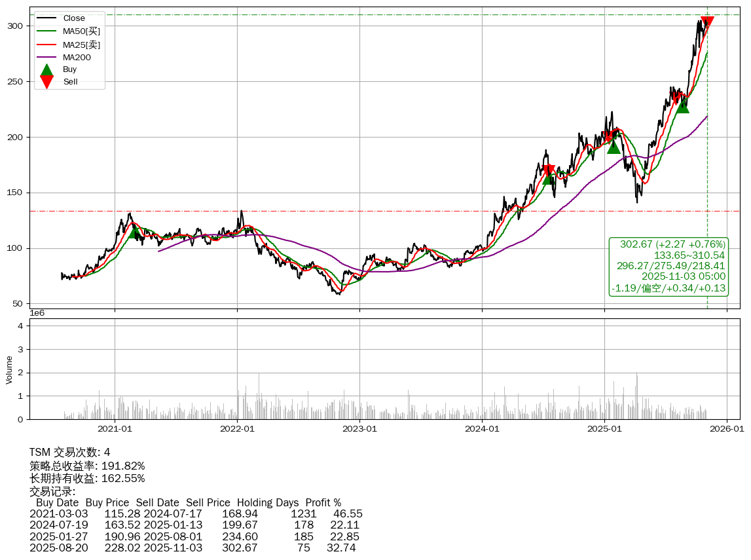751x560 pixels.
Task: Click the 2021-01 date axis label
Action: click(x=115, y=429)
